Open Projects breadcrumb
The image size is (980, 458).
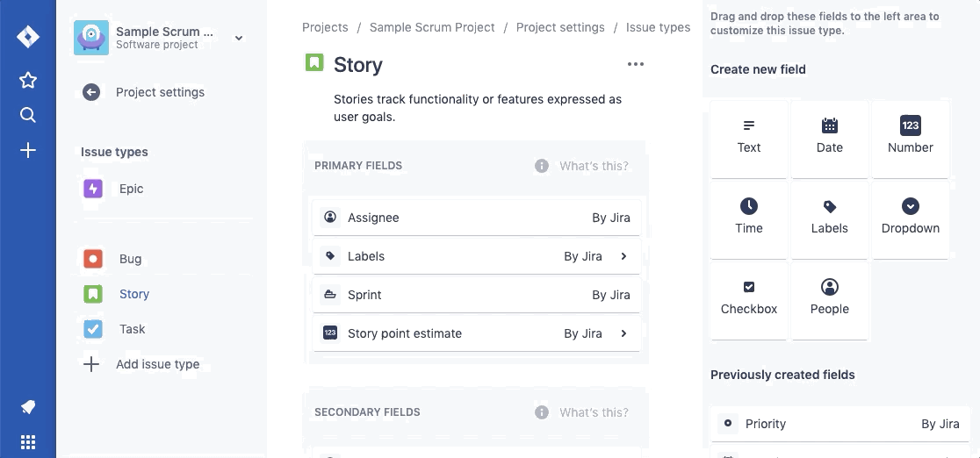coord(325,27)
